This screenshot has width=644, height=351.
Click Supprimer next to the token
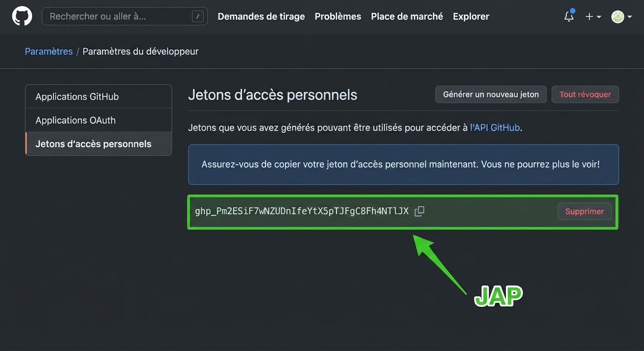[x=585, y=211]
